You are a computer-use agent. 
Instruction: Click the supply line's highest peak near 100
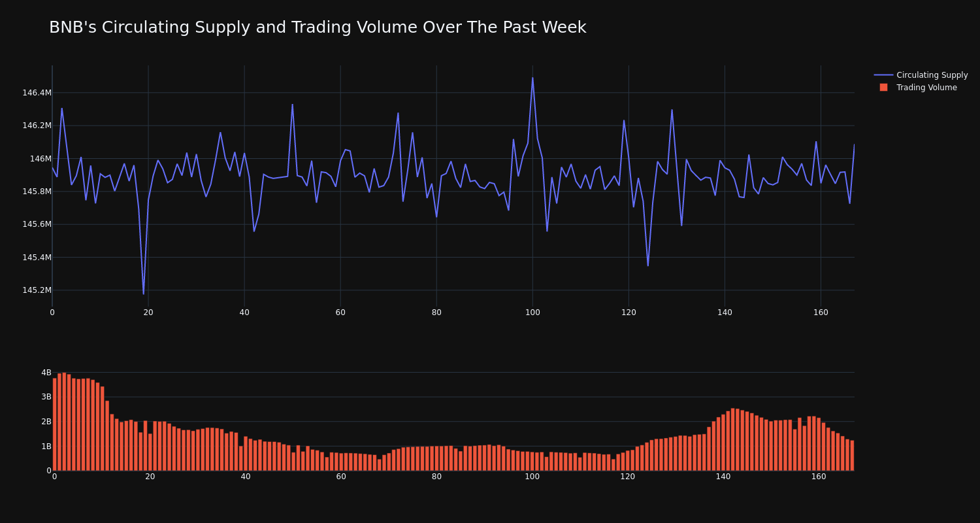click(532, 78)
